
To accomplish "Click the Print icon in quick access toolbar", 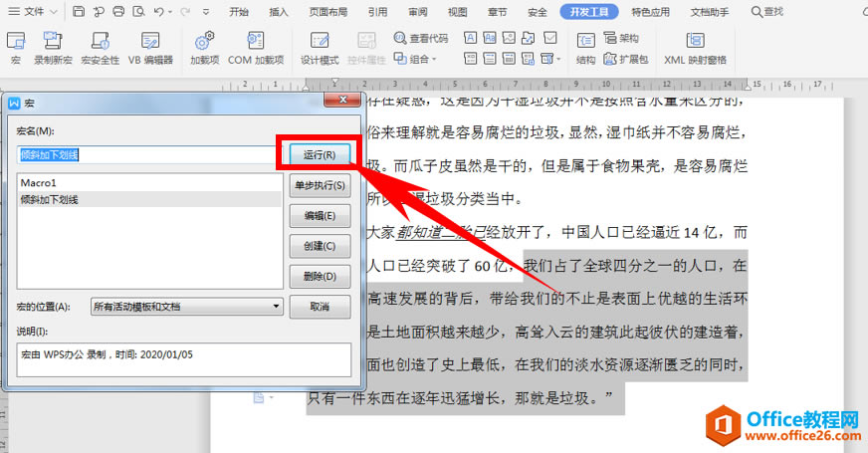I will [x=118, y=11].
